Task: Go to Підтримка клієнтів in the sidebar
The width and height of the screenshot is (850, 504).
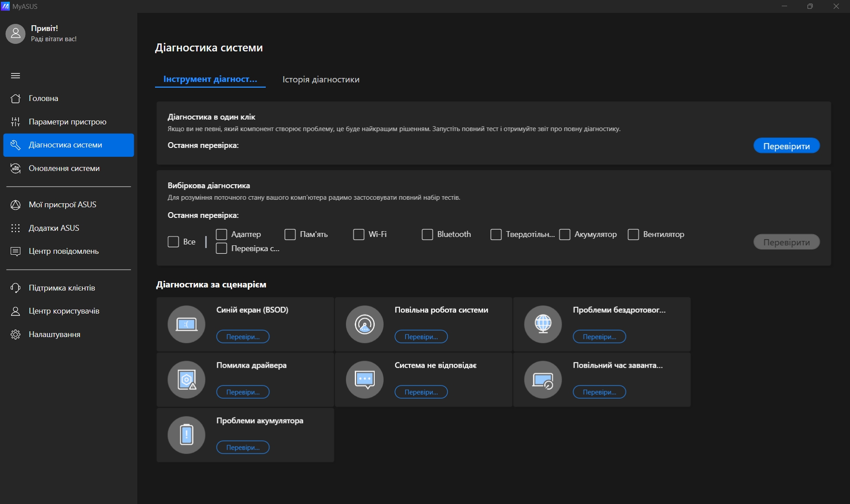Action: (x=62, y=288)
